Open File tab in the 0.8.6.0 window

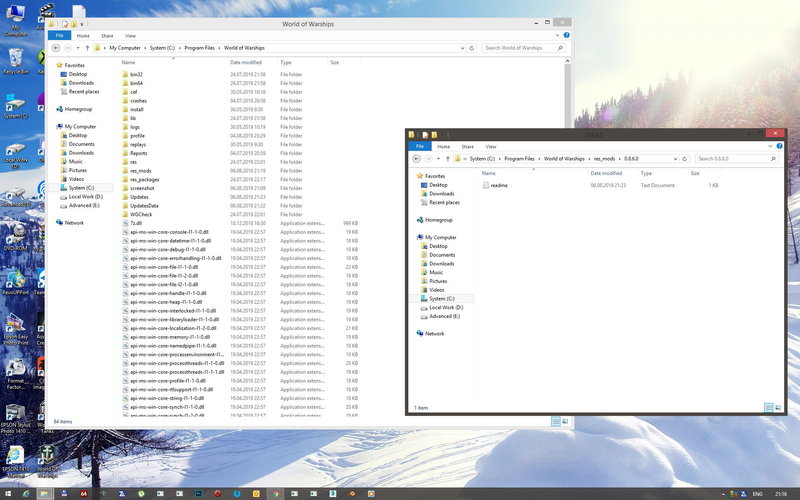[420, 146]
